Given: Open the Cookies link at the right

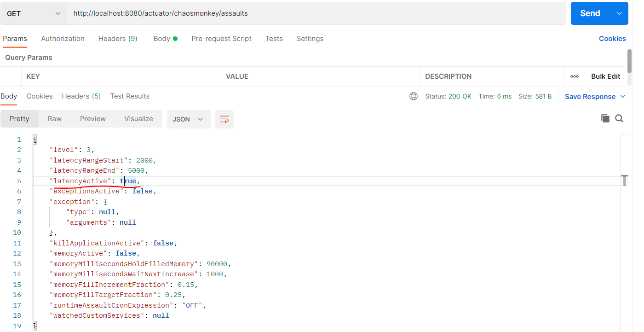Looking at the screenshot, I should [x=612, y=39].
